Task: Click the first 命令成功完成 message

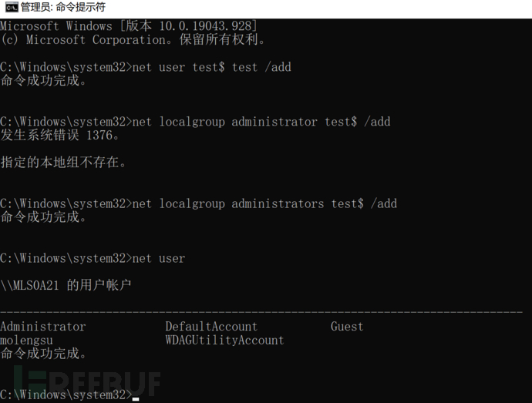Action: tap(43, 80)
